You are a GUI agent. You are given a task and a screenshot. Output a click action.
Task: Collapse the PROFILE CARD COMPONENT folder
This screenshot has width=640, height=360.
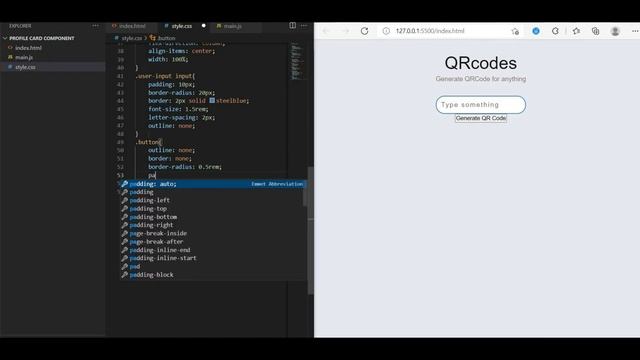click(42, 38)
